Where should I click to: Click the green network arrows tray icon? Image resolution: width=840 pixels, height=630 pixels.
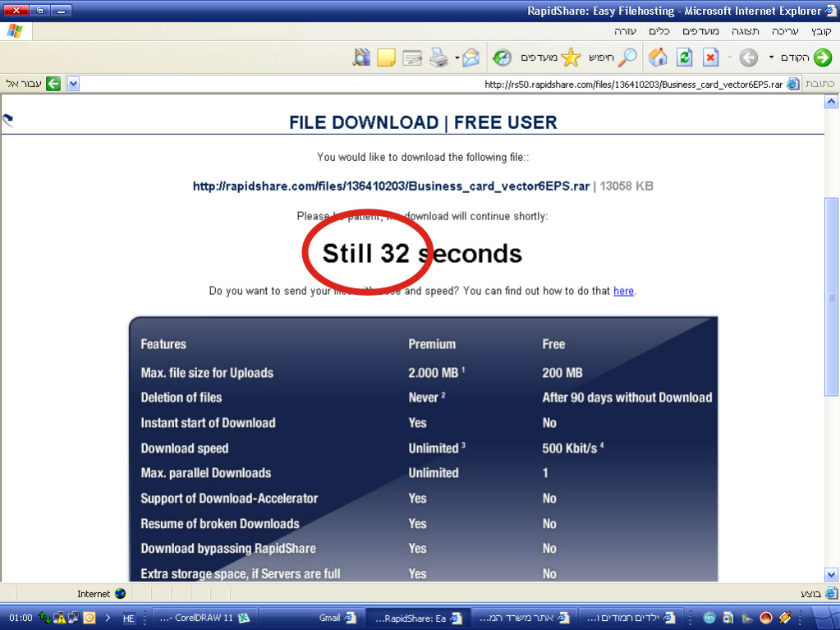pyautogui.click(x=45, y=618)
